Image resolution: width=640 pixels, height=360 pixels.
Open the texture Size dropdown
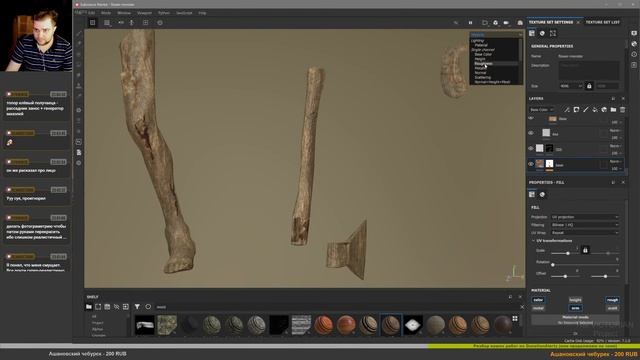[571, 86]
